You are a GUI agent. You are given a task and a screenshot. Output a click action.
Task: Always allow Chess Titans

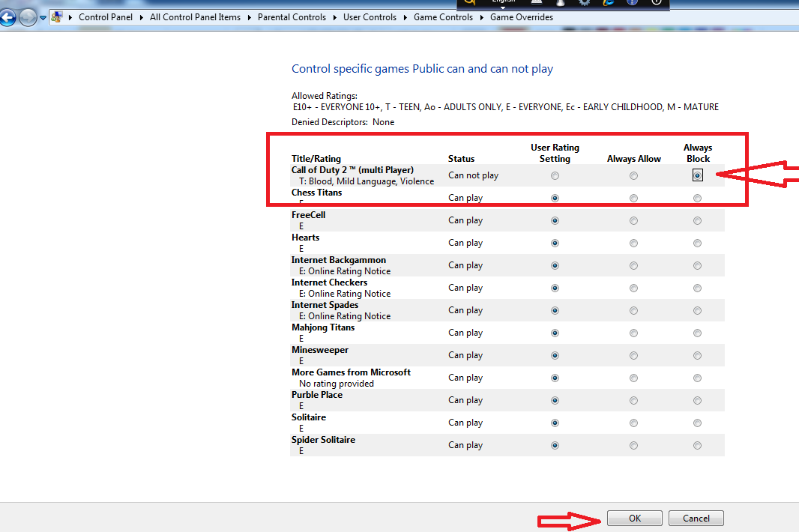[633, 199]
